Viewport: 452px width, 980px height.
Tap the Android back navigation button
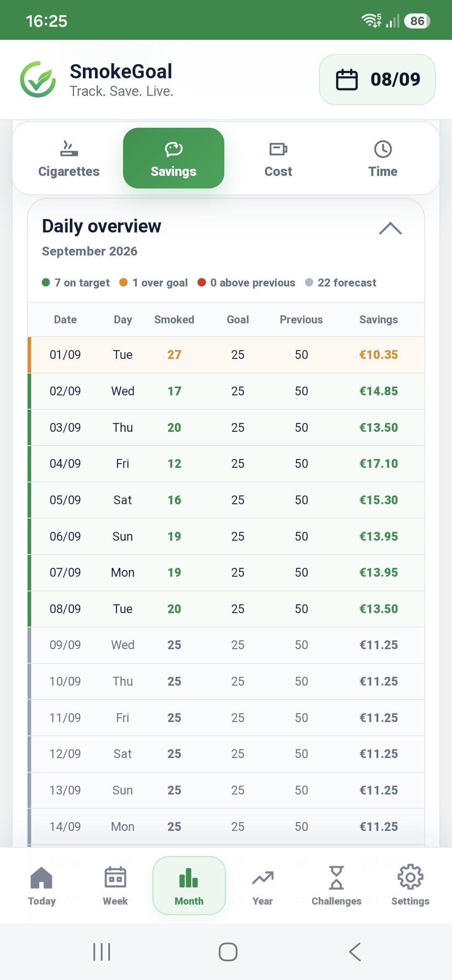(x=355, y=952)
